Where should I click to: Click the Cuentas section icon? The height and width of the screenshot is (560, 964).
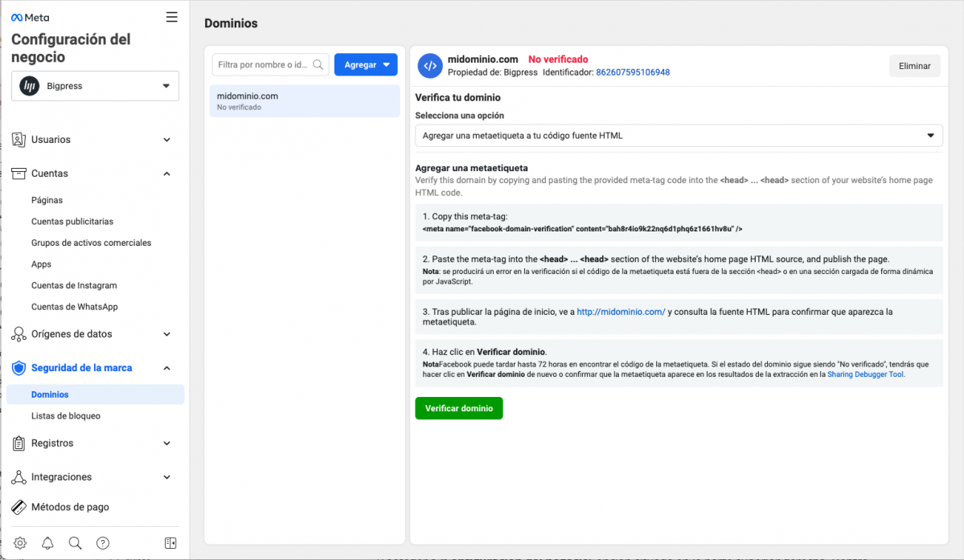click(x=18, y=174)
